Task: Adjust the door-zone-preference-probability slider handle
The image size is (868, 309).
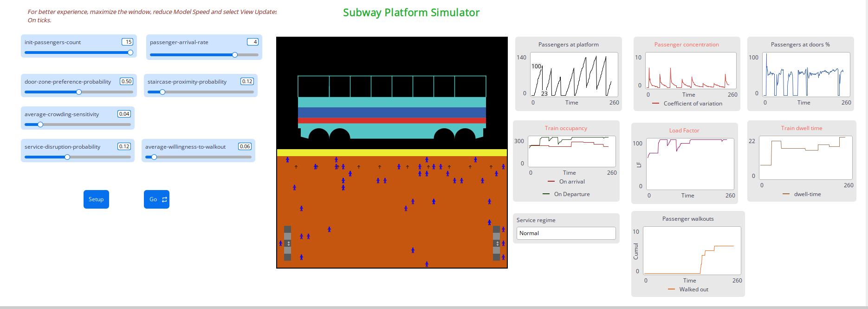Action: 79,92
